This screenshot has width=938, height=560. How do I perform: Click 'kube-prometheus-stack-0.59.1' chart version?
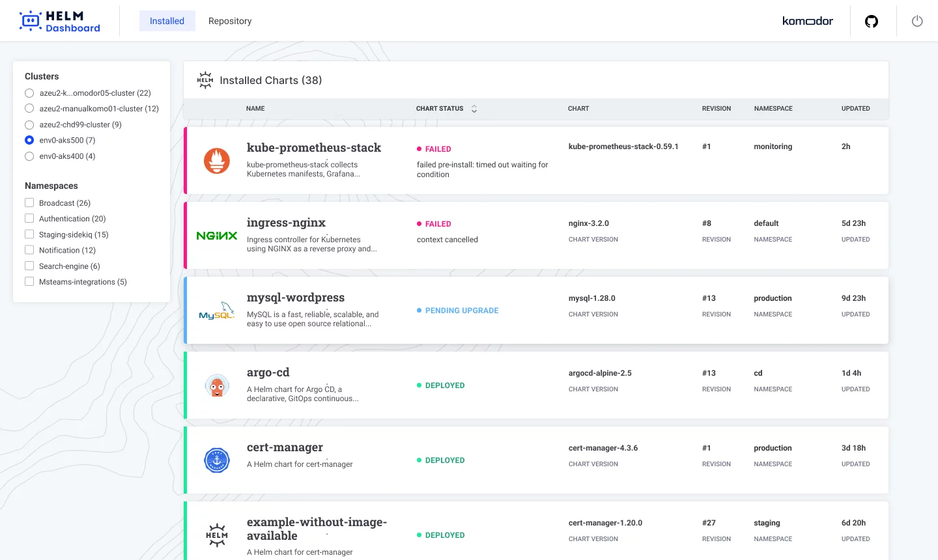[x=623, y=147]
